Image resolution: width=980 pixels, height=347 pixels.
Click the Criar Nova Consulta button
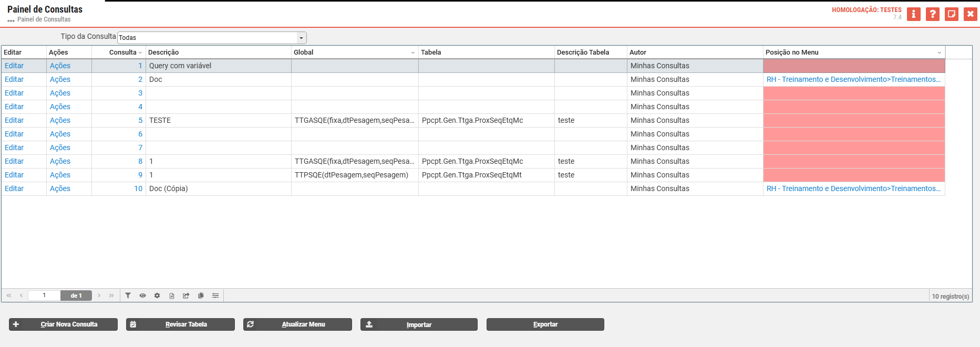pyautogui.click(x=63, y=324)
